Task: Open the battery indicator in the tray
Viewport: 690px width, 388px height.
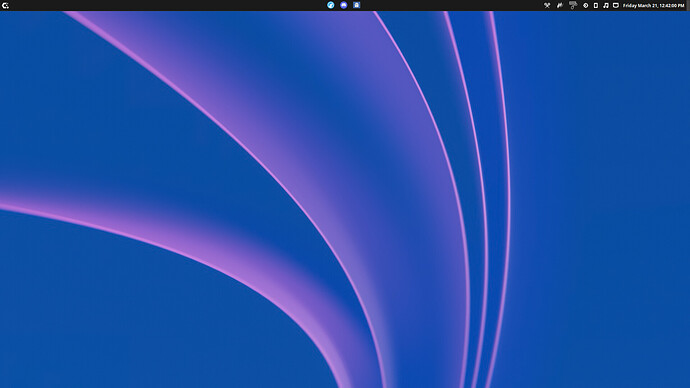Action: tap(596, 6)
